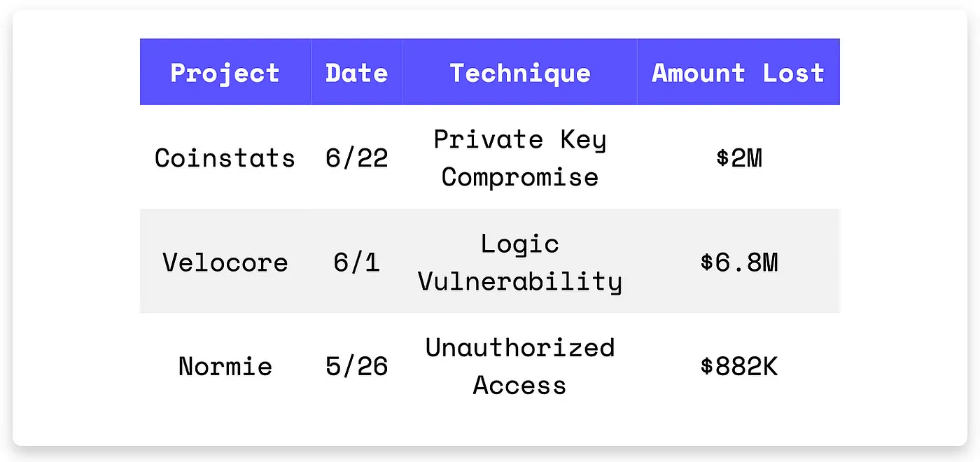Click the word Lost in header

[794, 72]
